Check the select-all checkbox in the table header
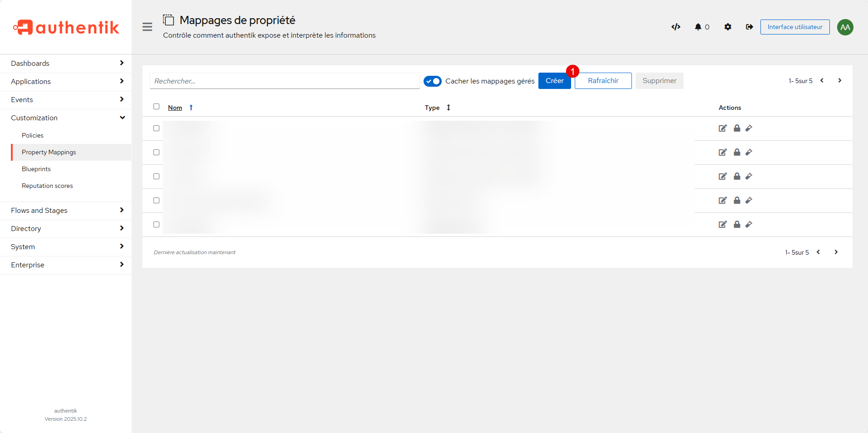This screenshot has height=433, width=868. 156,107
